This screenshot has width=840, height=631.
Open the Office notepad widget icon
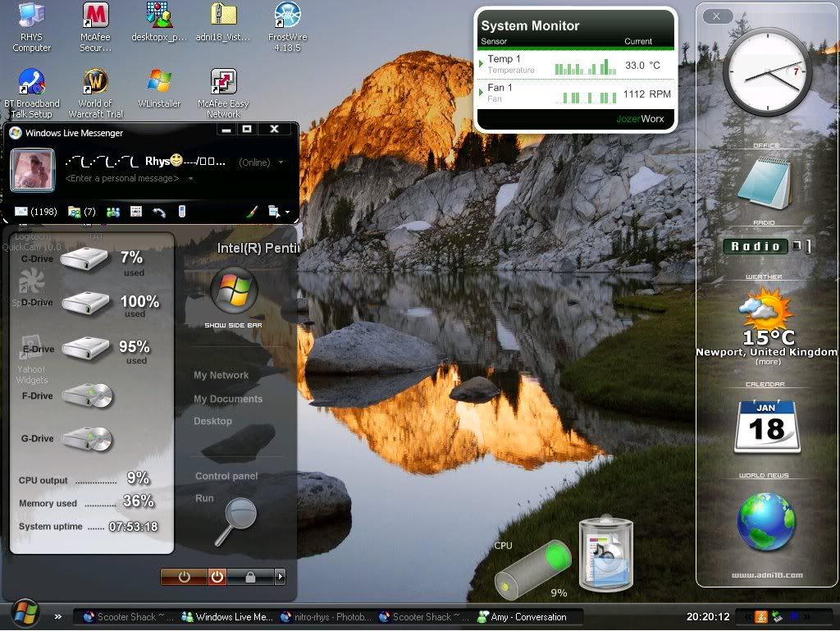point(764,181)
